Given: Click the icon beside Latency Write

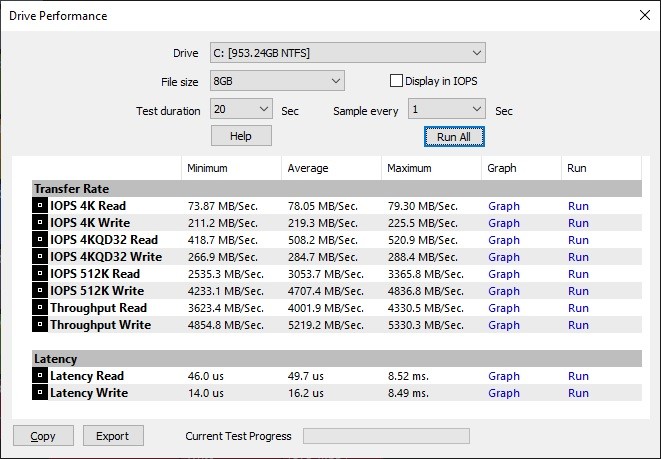Looking at the screenshot, I should pyautogui.click(x=40, y=393).
